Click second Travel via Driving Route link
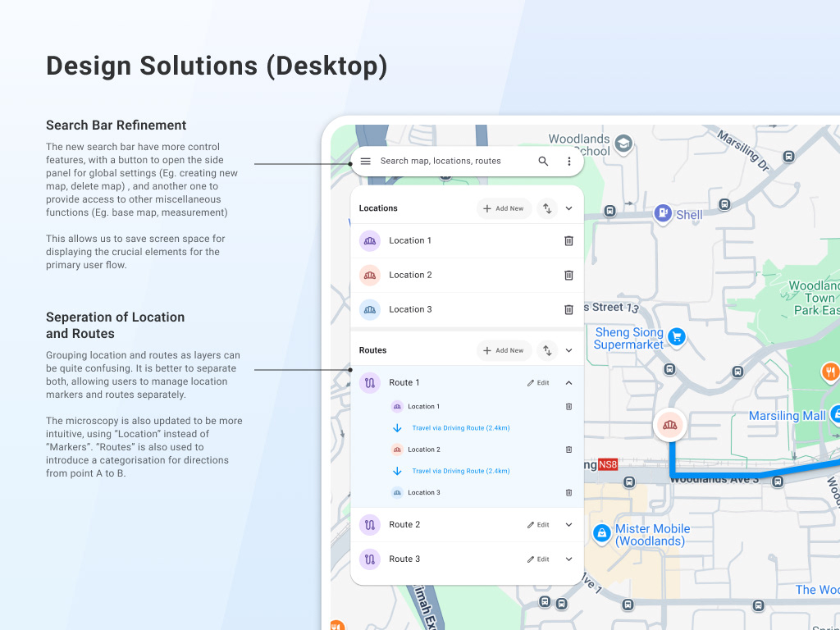 (x=461, y=471)
